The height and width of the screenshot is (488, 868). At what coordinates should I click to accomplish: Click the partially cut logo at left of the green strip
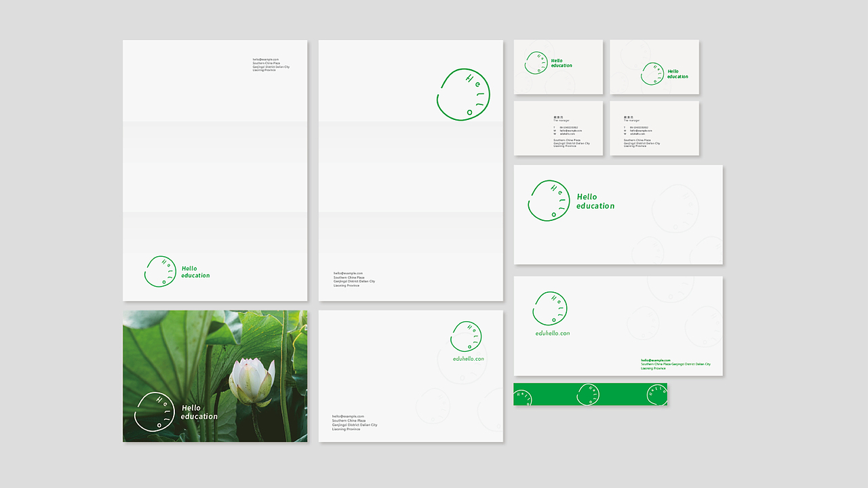click(522, 397)
